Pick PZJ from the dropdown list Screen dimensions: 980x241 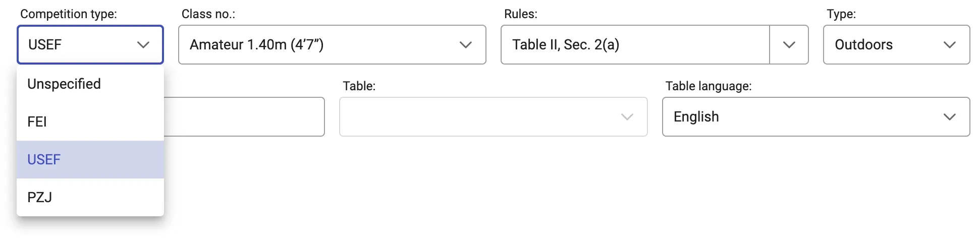coord(40,197)
